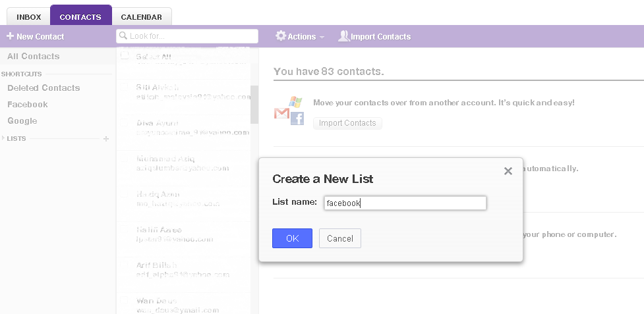Click the List name text field

tap(405, 203)
